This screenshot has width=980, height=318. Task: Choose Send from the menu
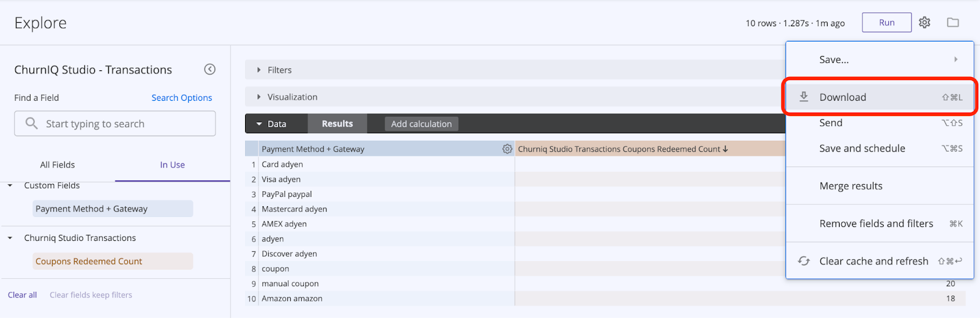click(880, 123)
